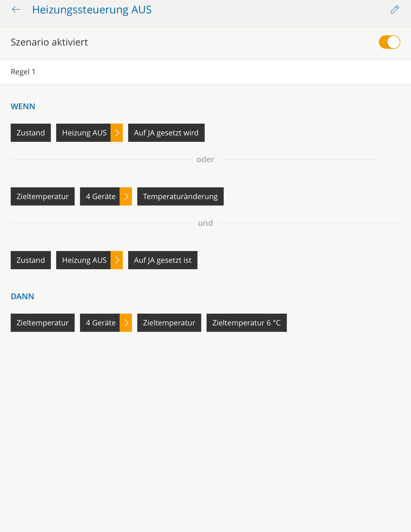Expand arrow next to Heizung AUS under und
The height and width of the screenshot is (532, 411).
[117, 260]
